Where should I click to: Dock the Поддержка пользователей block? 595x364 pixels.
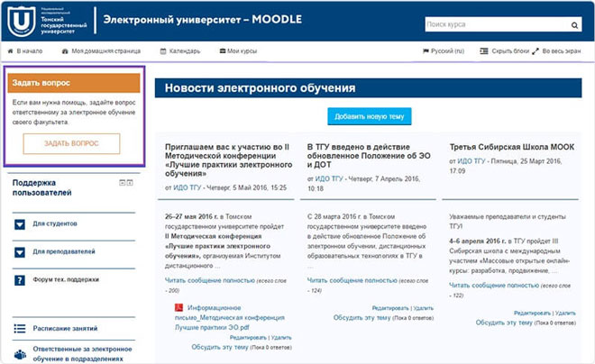[130, 183]
